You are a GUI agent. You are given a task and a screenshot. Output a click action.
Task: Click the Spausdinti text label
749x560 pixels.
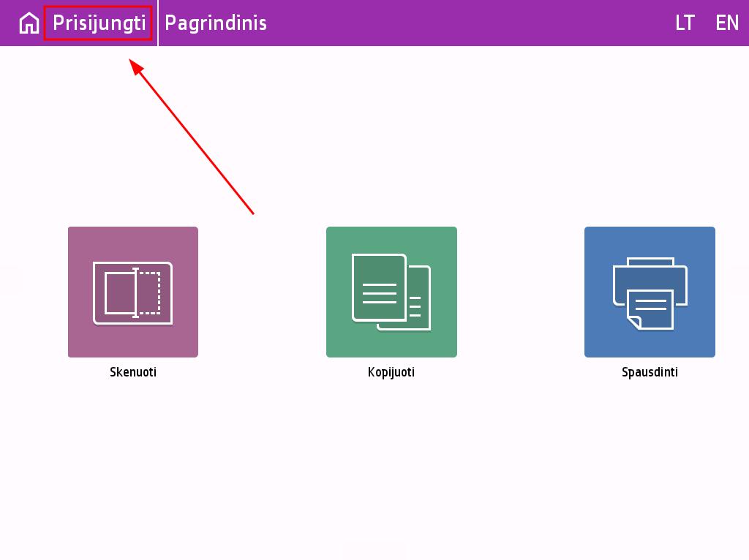[x=650, y=372]
